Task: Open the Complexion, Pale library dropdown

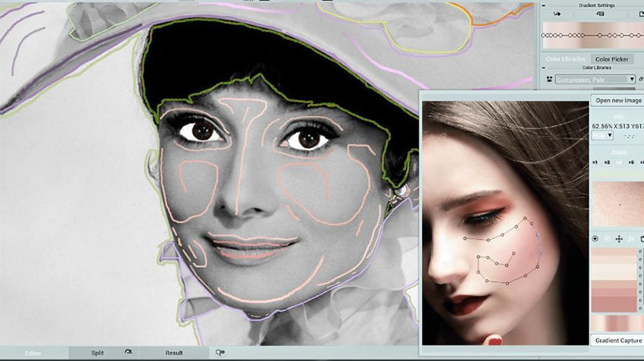Action: [x=595, y=79]
